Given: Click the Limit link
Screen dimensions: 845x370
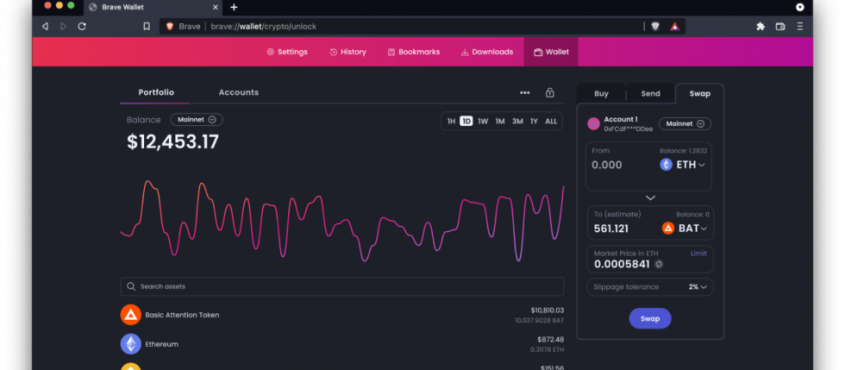Looking at the screenshot, I should coord(698,253).
